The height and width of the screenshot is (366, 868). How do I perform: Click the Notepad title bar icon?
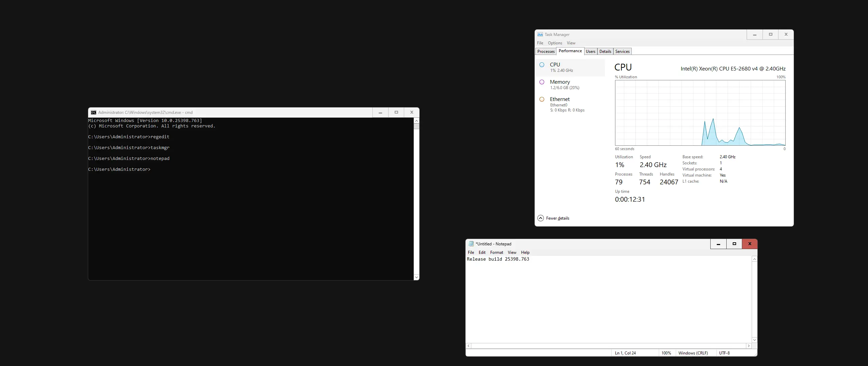click(471, 244)
